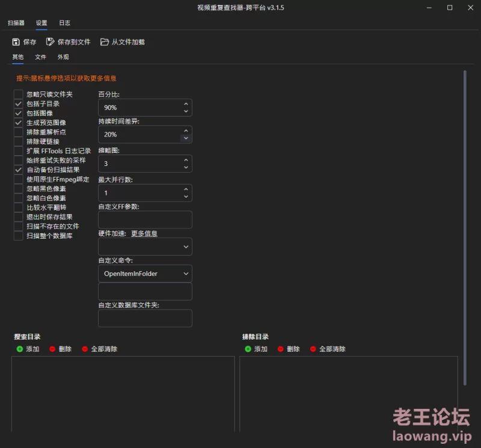Select the 其他 settings sub-tab

click(x=18, y=57)
